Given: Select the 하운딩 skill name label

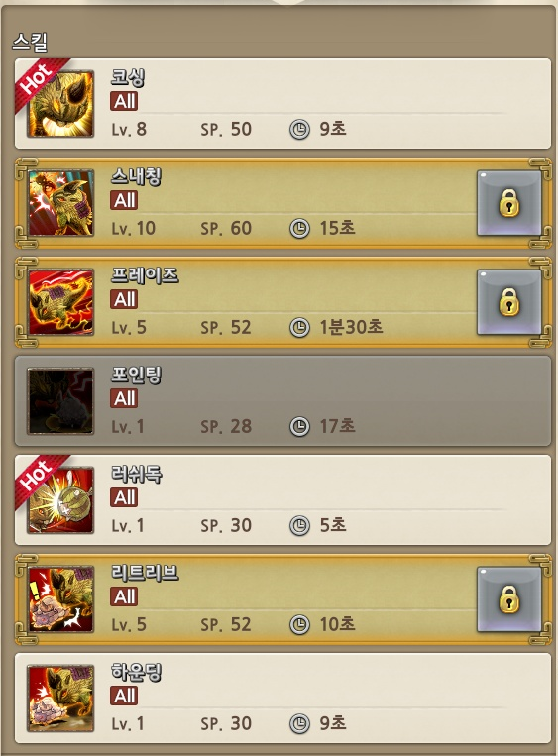Looking at the screenshot, I should [x=136, y=672].
